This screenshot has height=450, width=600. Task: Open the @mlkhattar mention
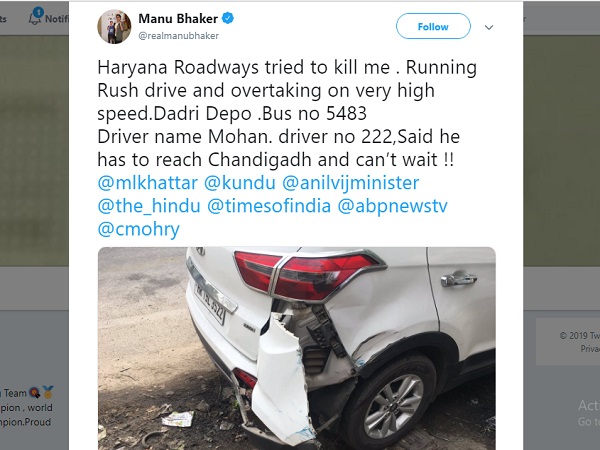(148, 183)
